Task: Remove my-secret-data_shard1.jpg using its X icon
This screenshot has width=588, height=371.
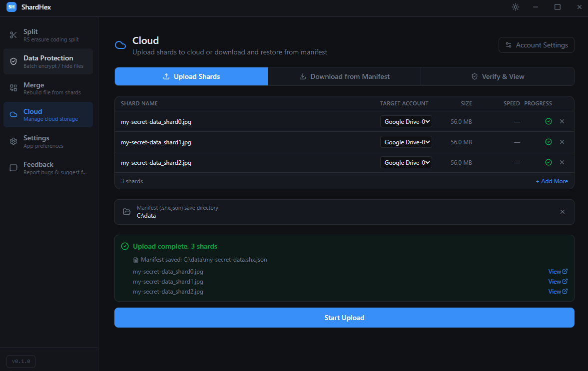Action: pos(562,142)
